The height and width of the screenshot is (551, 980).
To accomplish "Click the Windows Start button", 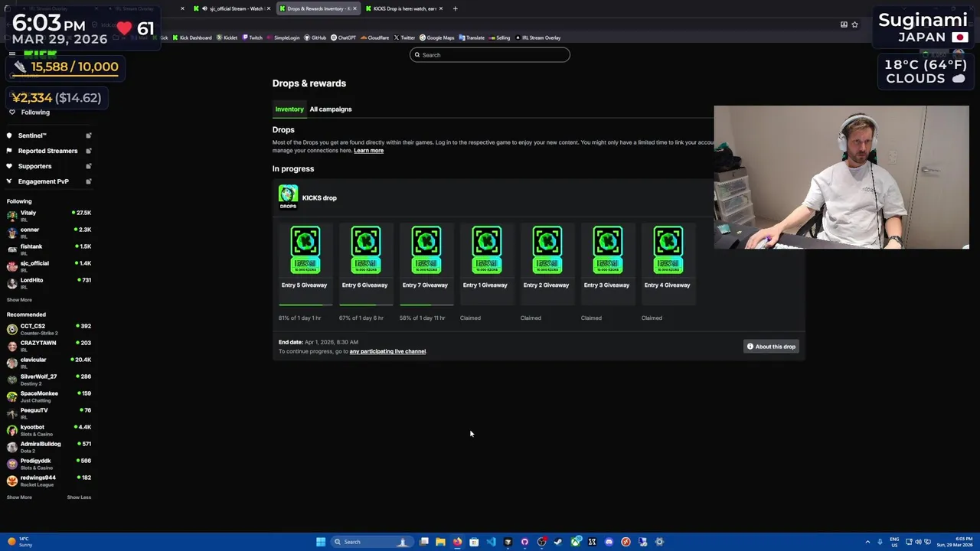I will pos(321,542).
